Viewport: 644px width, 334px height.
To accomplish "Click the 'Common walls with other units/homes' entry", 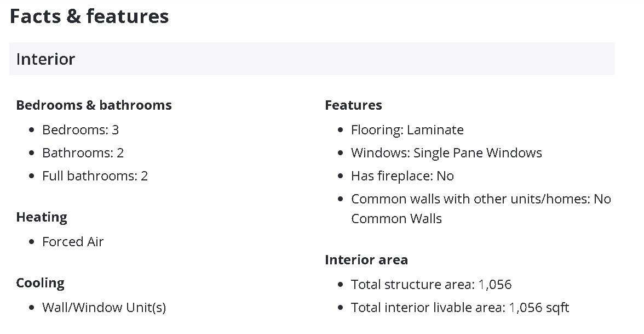I will tap(480, 200).
